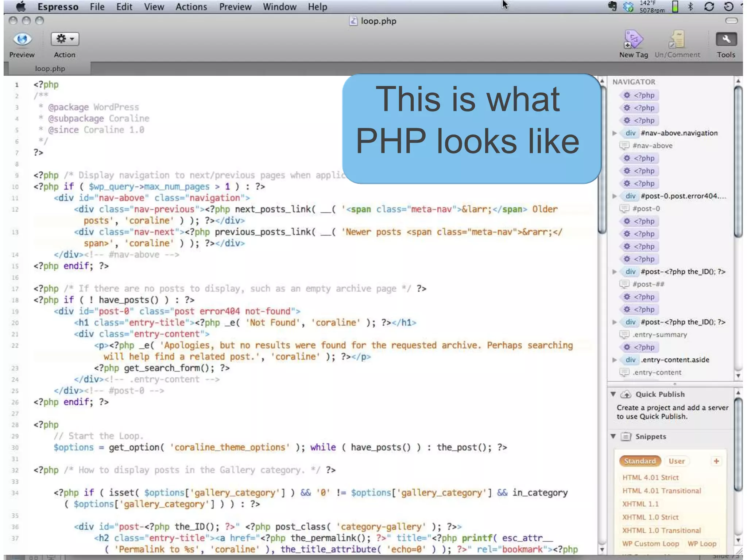The height and width of the screenshot is (560, 747).
Task: Click the Un/Comment icon
Action: click(x=677, y=39)
